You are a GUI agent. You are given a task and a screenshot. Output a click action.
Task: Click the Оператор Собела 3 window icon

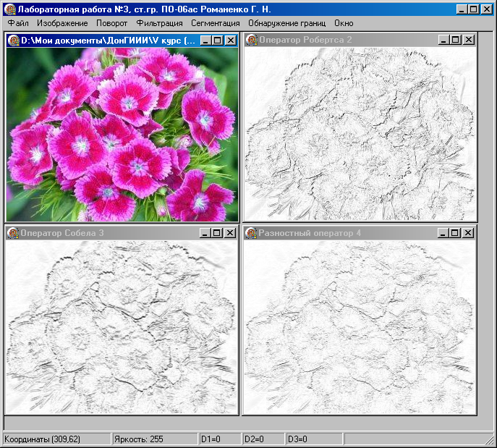(13, 233)
